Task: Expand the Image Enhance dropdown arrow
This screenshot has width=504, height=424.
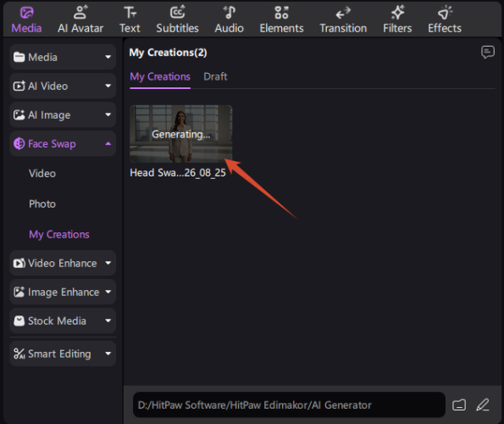Action: (x=108, y=292)
